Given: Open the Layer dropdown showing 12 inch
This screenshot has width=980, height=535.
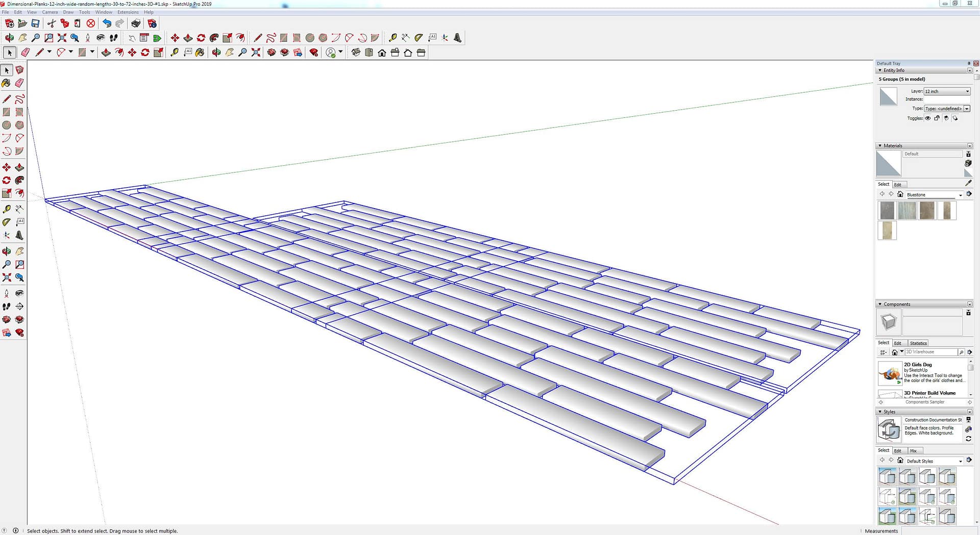Looking at the screenshot, I should coord(947,91).
